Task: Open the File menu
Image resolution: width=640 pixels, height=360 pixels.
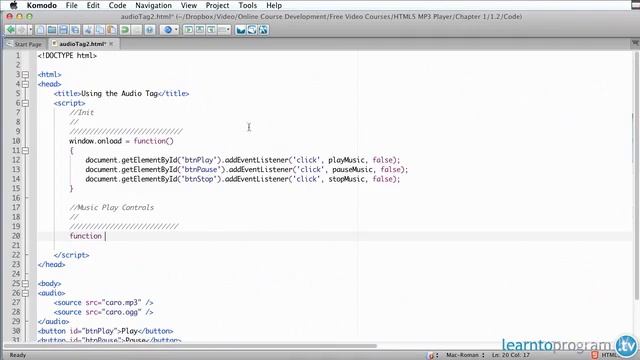Action: (x=71, y=5)
